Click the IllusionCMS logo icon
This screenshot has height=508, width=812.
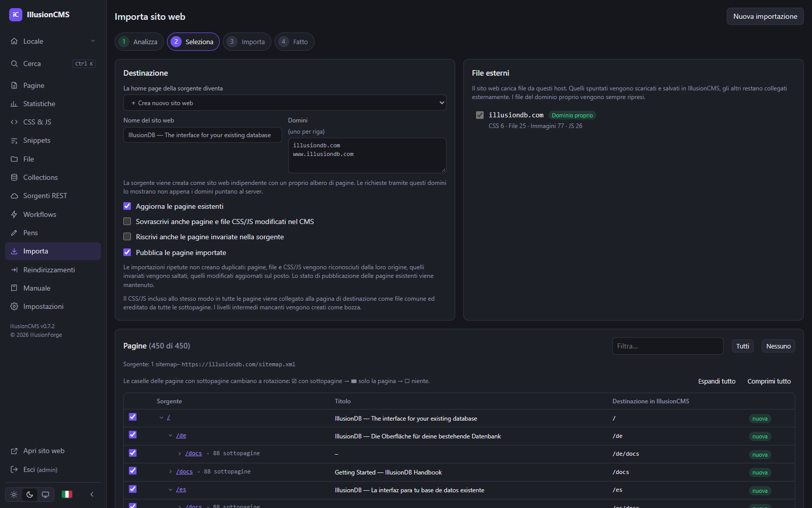tap(16, 15)
